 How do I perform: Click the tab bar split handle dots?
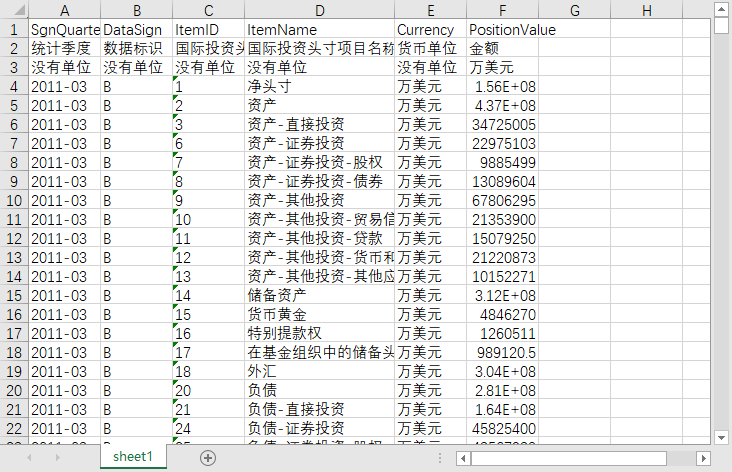[440, 458]
